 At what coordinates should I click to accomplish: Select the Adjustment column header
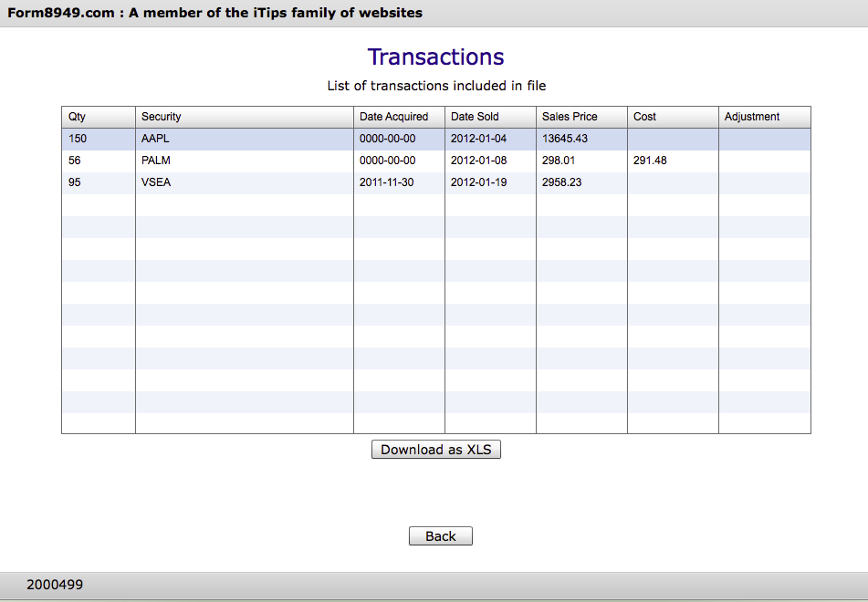pyautogui.click(x=764, y=117)
